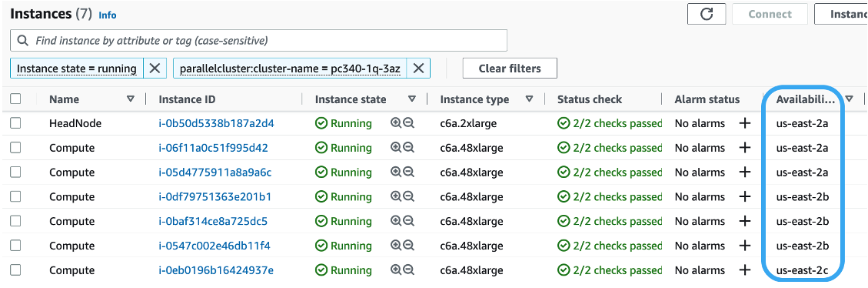Zoom in icon for i-05d4775911a8a9a6c row
This screenshot has width=868, height=288.
tap(396, 172)
